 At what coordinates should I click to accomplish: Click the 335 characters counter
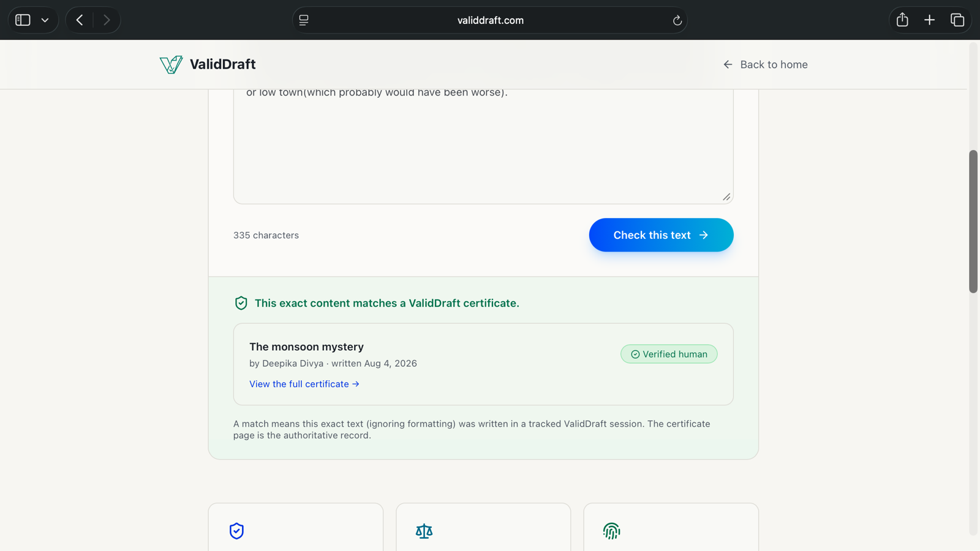pos(266,235)
